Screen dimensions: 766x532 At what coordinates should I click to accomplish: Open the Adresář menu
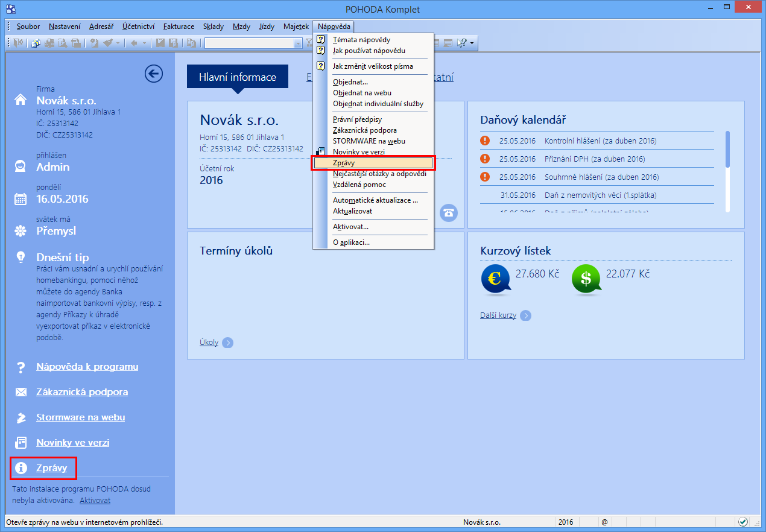pyautogui.click(x=101, y=27)
